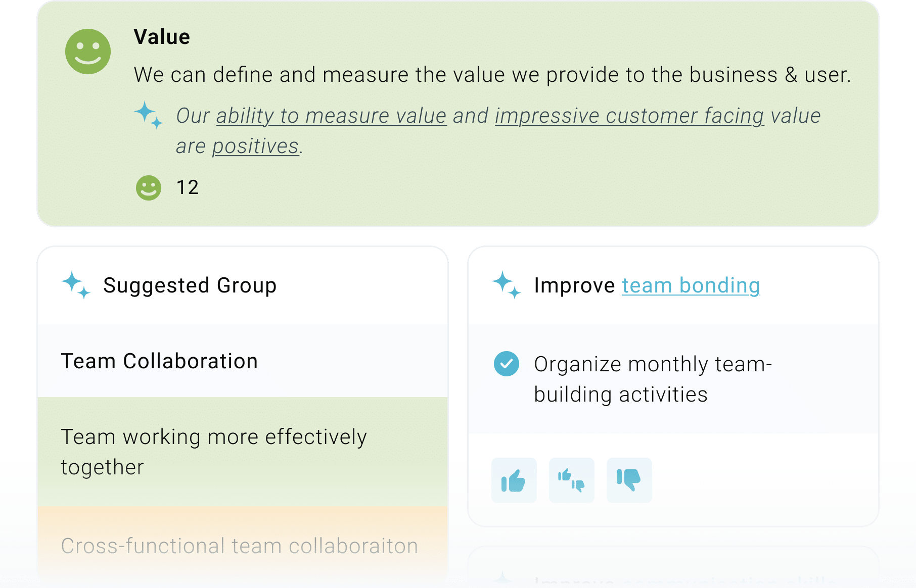Viewport: 916px width, 588px height.
Task: Click sparkle icon next to Improve heading
Action: pyautogui.click(x=507, y=285)
